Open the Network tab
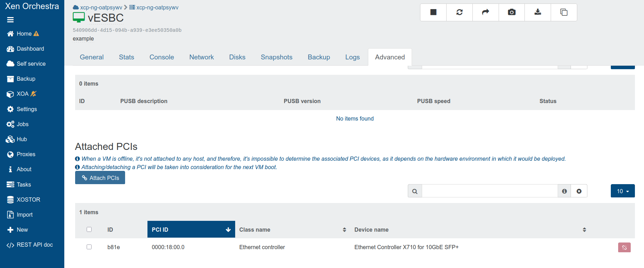The height and width of the screenshot is (268, 644). coord(201,57)
